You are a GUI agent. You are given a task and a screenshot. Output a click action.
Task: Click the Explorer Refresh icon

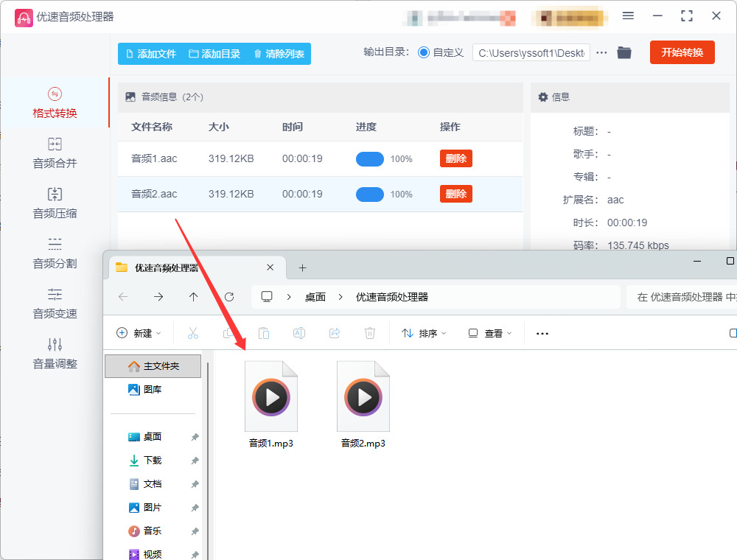coord(229,296)
